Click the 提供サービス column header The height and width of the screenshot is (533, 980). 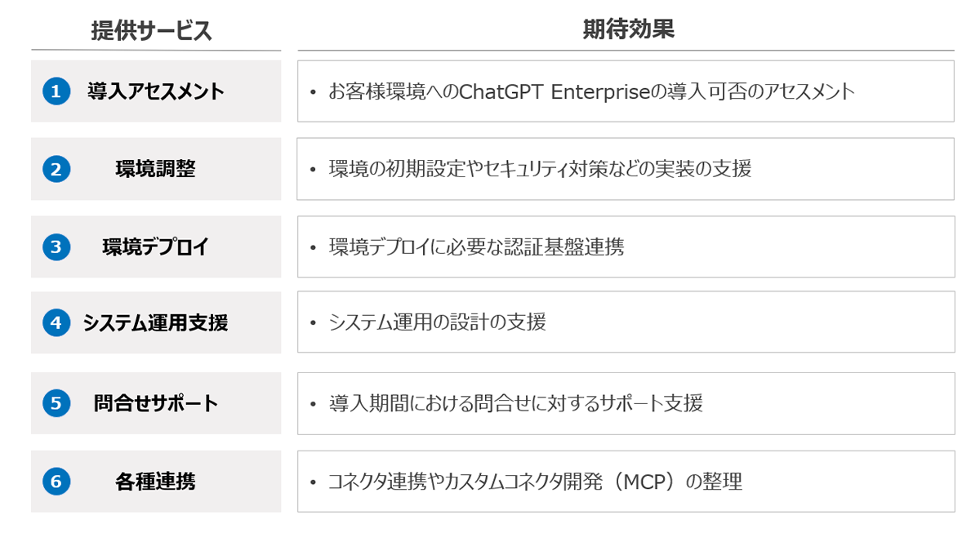point(152,31)
